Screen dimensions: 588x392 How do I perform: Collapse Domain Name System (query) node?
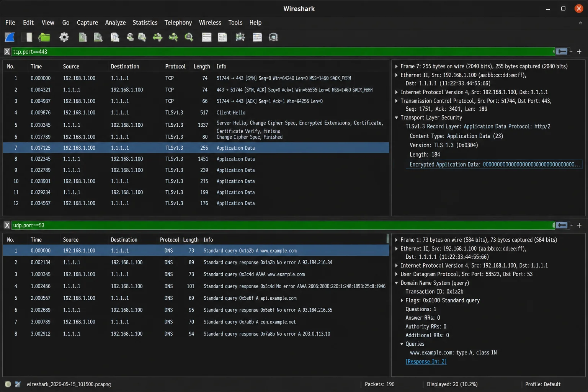point(397,283)
